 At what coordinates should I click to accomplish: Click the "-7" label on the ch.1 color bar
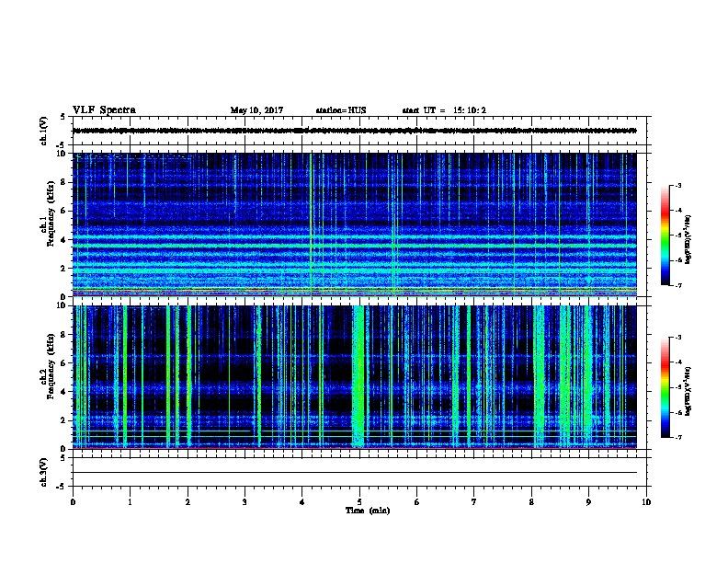(677, 285)
